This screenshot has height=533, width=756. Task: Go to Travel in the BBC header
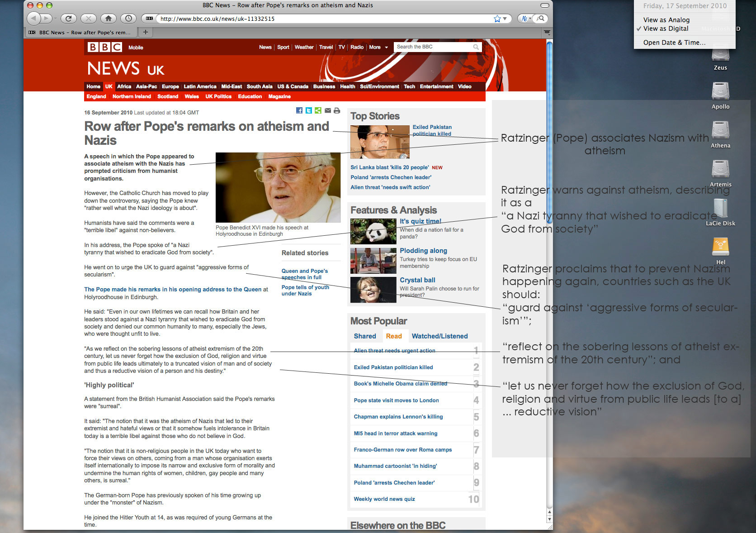coord(326,47)
